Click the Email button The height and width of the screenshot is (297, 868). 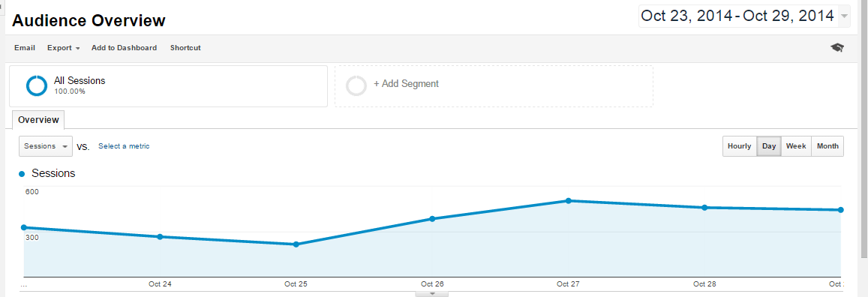coord(25,48)
